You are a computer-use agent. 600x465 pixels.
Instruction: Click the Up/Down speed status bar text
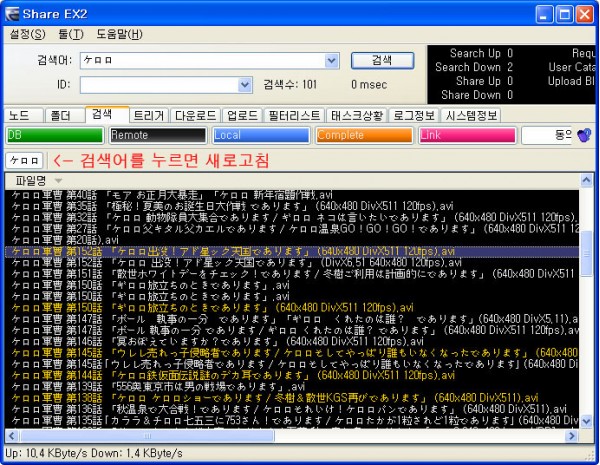94,454
